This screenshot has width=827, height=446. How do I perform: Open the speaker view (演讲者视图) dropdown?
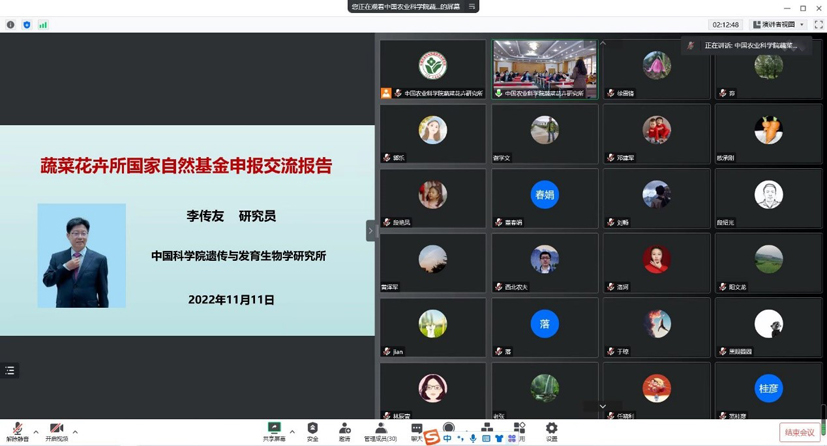[x=778, y=25]
